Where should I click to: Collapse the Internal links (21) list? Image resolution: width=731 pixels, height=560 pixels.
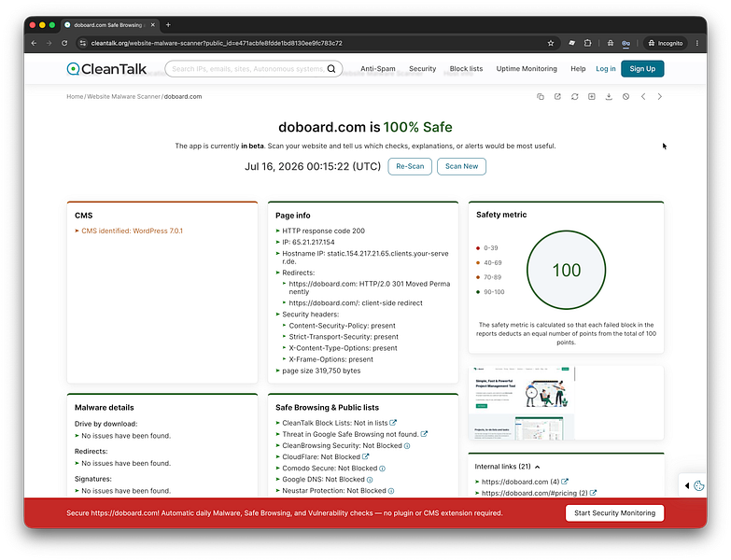coord(538,467)
